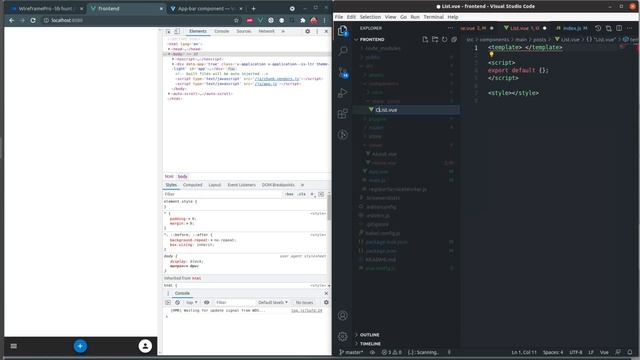
Task: Create new file in FRONTEND explorer
Action: point(425,40)
